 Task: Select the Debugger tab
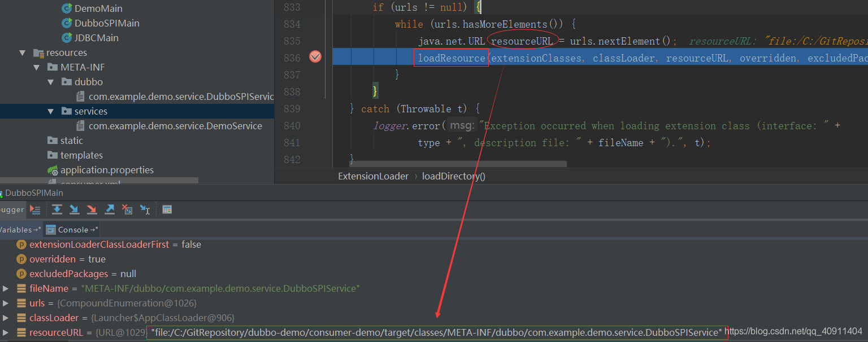tap(12, 209)
